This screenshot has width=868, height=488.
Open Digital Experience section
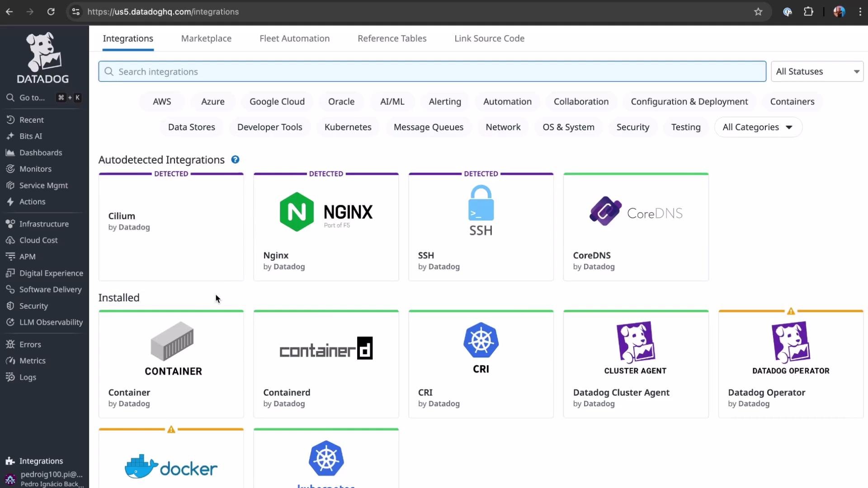(x=51, y=273)
